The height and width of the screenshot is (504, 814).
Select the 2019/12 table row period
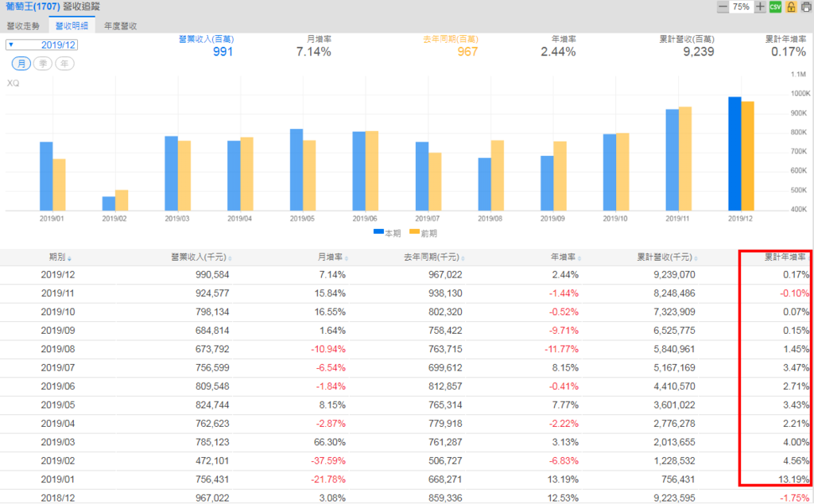pyautogui.click(x=57, y=274)
